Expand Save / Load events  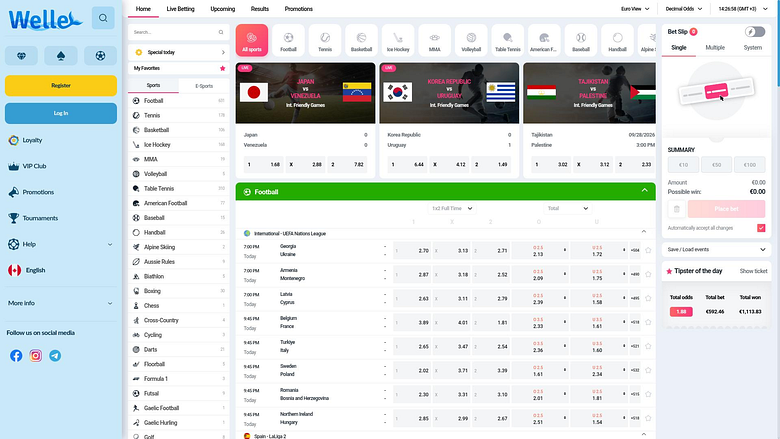pos(716,250)
